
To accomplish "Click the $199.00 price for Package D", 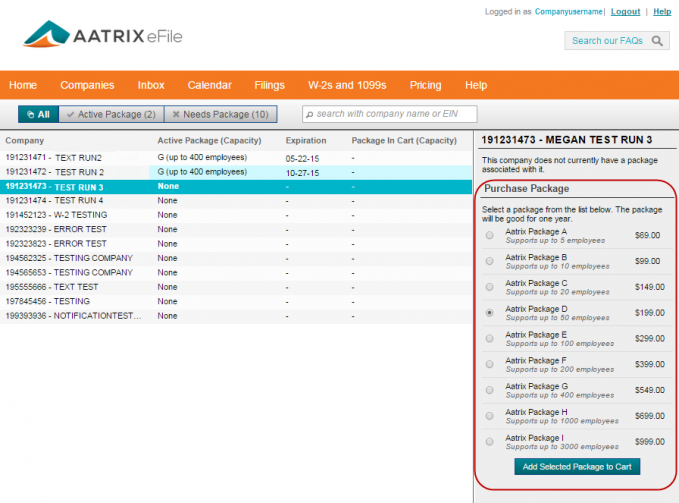I will [x=650, y=313].
